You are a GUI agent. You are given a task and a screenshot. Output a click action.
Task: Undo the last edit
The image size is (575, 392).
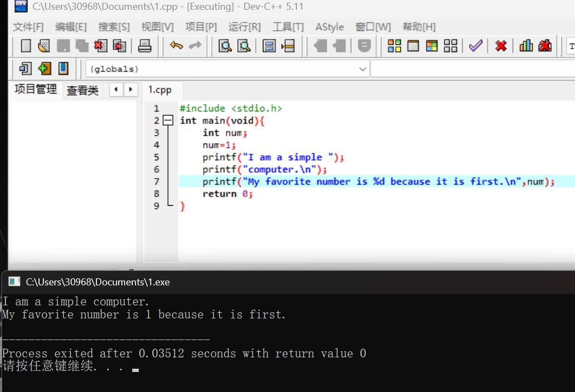click(176, 46)
